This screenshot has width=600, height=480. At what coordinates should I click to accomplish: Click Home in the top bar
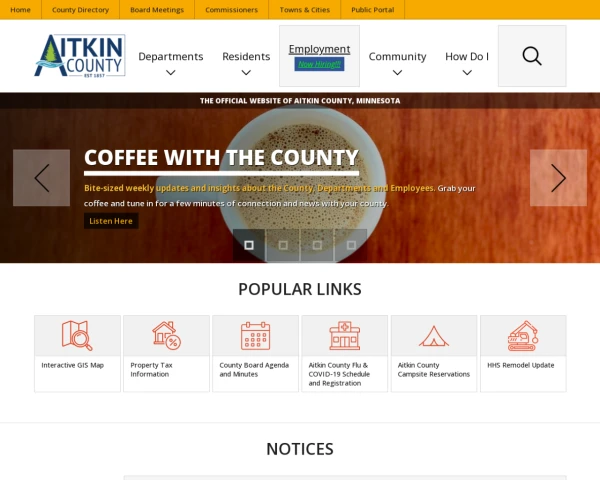(20, 10)
